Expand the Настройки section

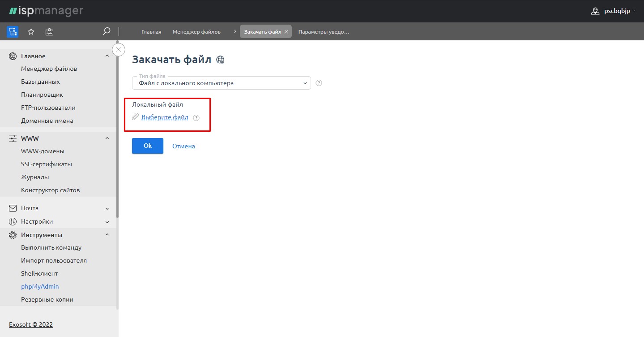(x=107, y=221)
